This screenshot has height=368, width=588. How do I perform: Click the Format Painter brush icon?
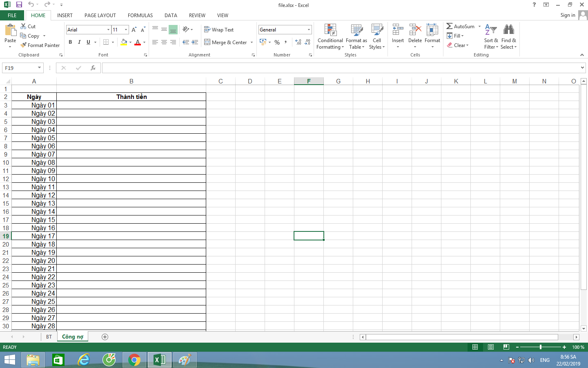pyautogui.click(x=24, y=45)
